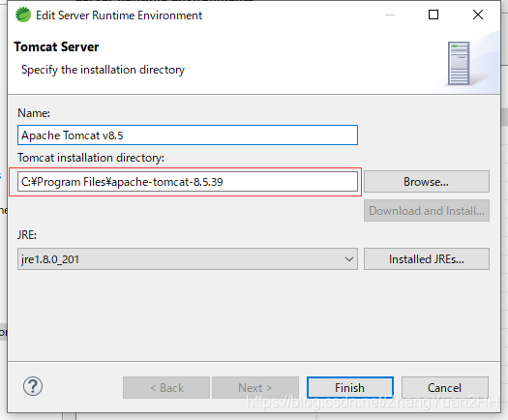
Task: Click the Tomcat installation directory field
Action: (x=188, y=182)
